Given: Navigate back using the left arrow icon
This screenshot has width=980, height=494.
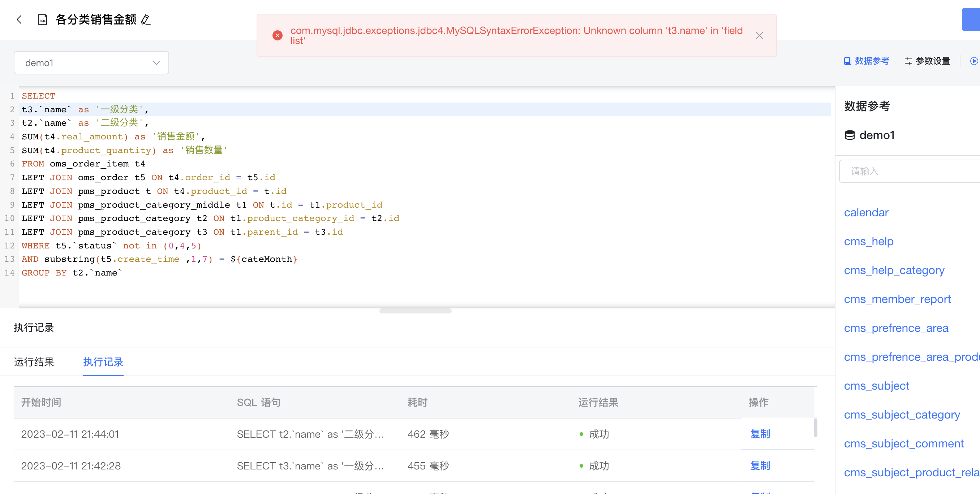Looking at the screenshot, I should coord(19,19).
